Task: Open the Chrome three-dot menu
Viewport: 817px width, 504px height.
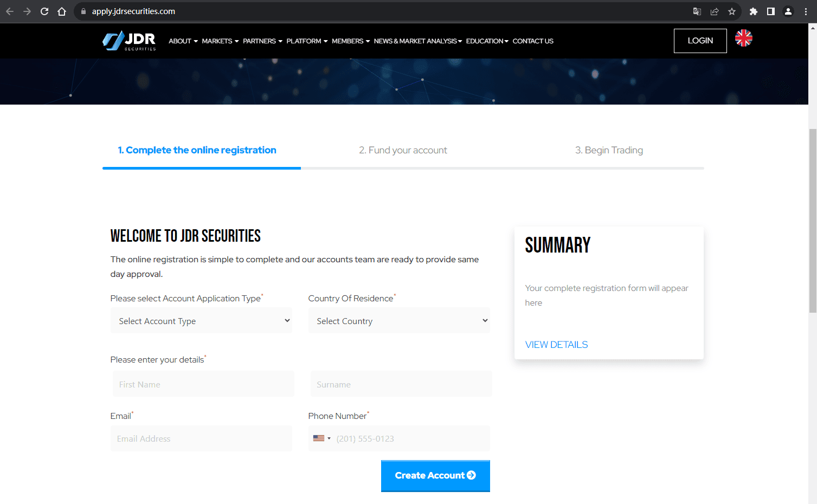Action: (806, 11)
